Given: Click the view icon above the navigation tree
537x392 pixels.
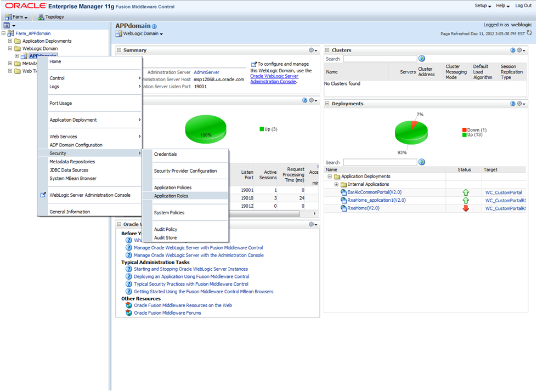Looking at the screenshot, I should click(7, 25).
